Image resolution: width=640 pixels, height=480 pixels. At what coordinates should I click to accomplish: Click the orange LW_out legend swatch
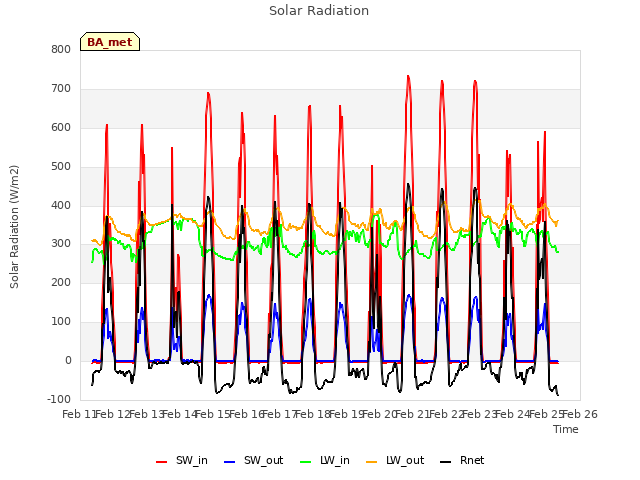(372, 462)
